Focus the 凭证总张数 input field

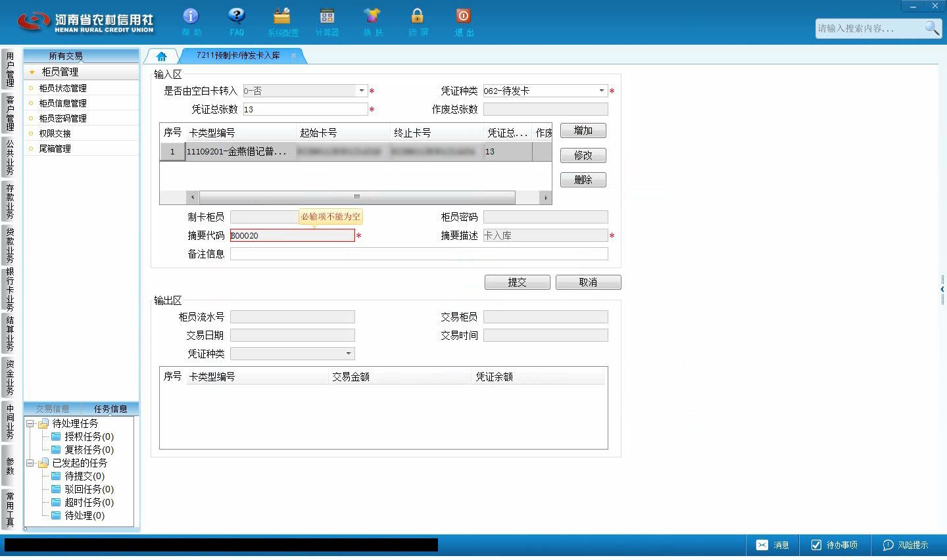click(305, 109)
